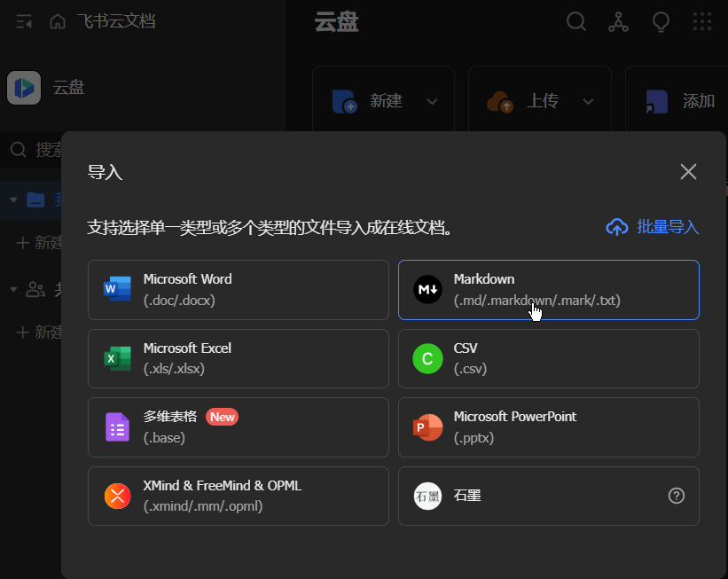The width and height of the screenshot is (728, 579).
Task: Click the 云盘 drive logo in sidebar
Action: [x=24, y=88]
